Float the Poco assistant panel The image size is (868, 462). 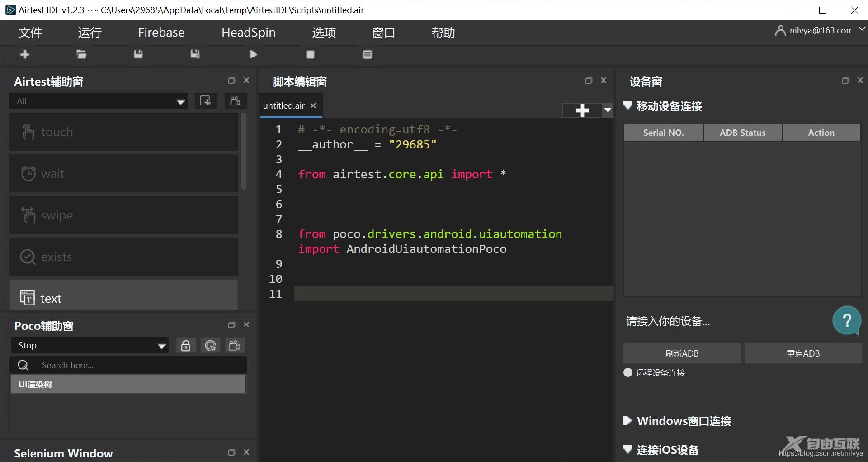(231, 325)
